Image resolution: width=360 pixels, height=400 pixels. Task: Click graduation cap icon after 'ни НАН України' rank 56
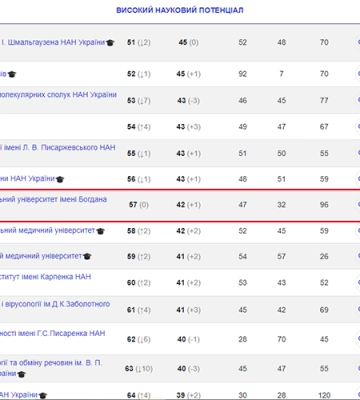pos(60,179)
